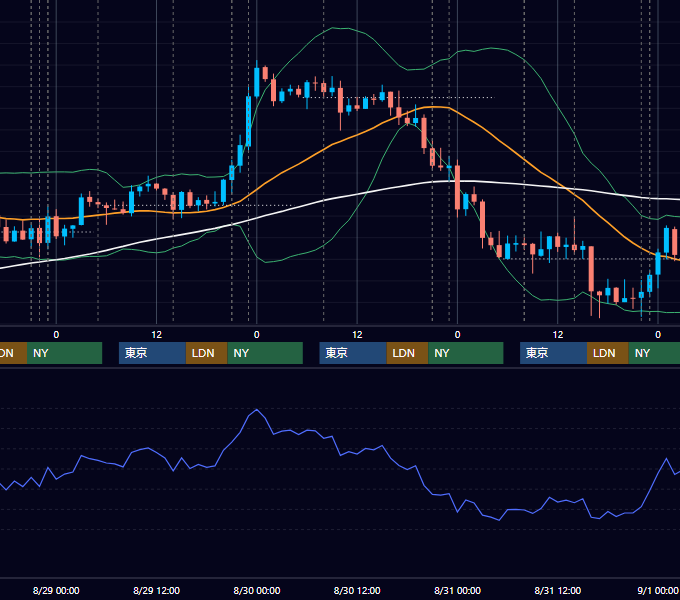Select the LDN session block on 8/30
This screenshot has width=680, height=600.
pyautogui.click(x=407, y=353)
